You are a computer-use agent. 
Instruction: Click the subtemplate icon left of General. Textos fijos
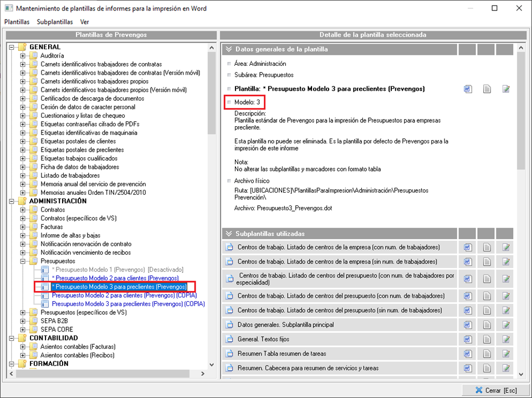(230, 339)
